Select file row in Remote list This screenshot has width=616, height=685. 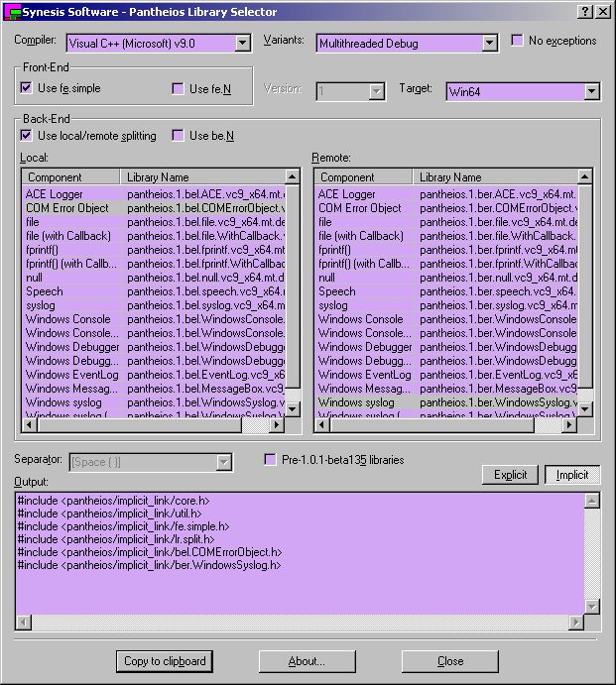[446, 222]
